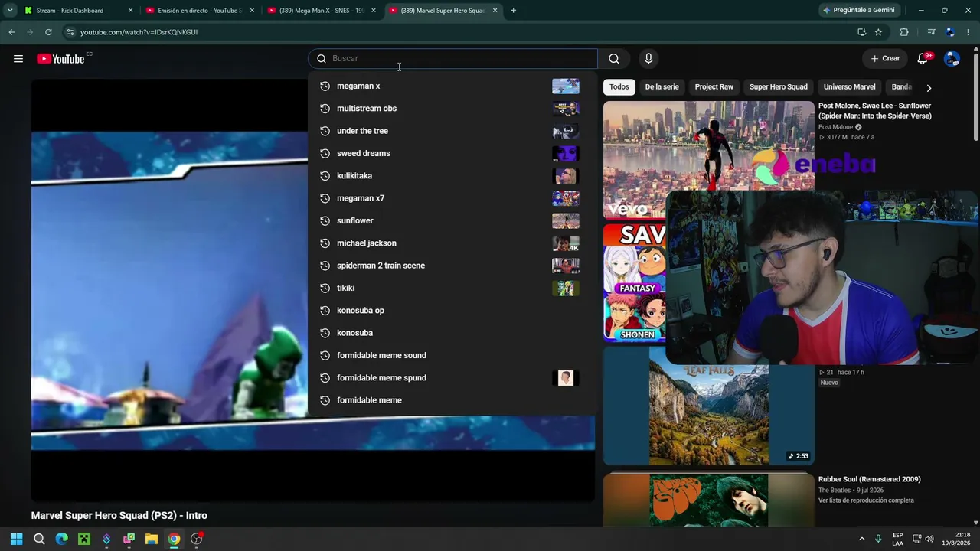Screen dimensions: 980x551
Task: Choose the megaman x search suggestion
Action: coord(452,86)
